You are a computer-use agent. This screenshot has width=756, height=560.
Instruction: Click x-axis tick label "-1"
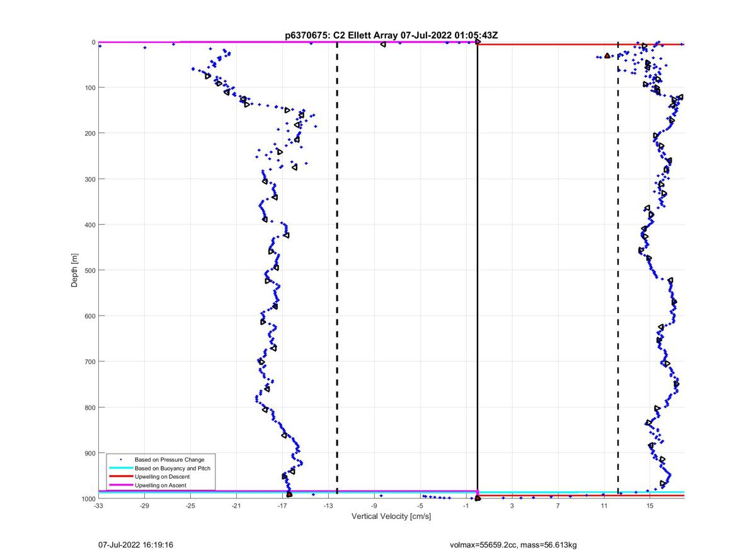pos(466,505)
